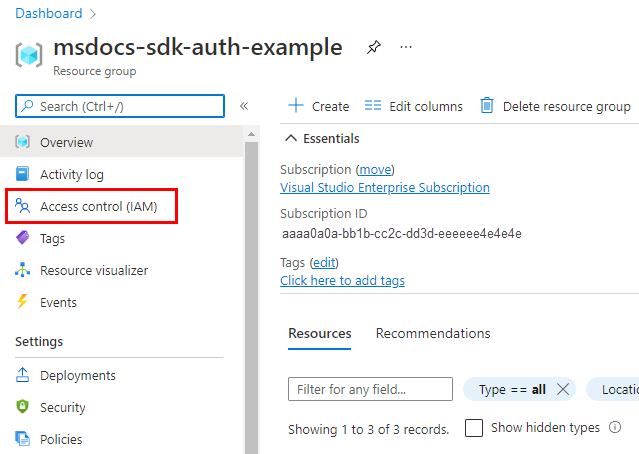Viewport: 639px width, 454px height.
Task: Pin the resource group to dashboard
Action: 373,47
